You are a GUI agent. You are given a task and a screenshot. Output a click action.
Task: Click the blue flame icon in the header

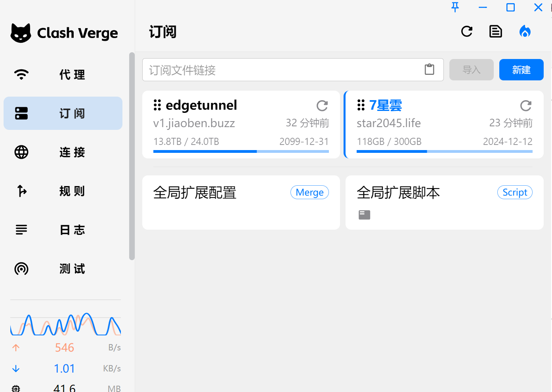[525, 31]
